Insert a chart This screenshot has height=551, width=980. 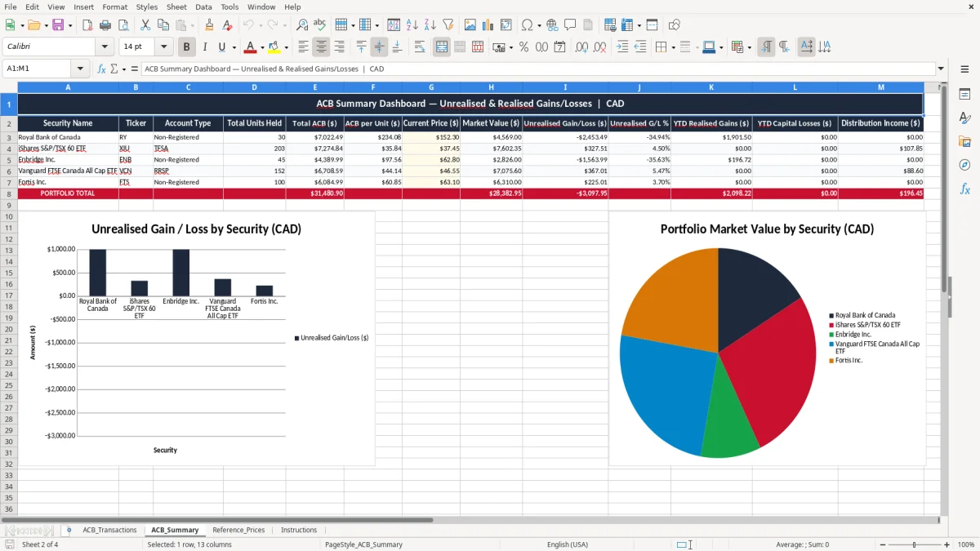[488, 25]
